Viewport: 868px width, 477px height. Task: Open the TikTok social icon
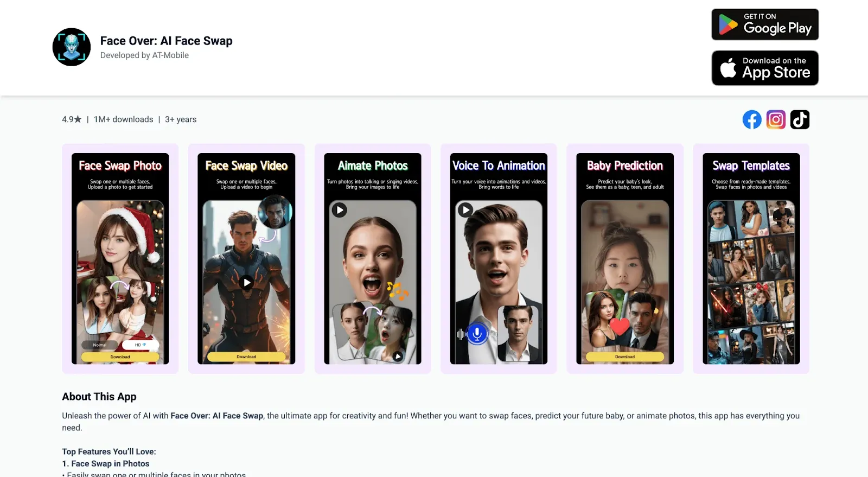click(x=800, y=119)
